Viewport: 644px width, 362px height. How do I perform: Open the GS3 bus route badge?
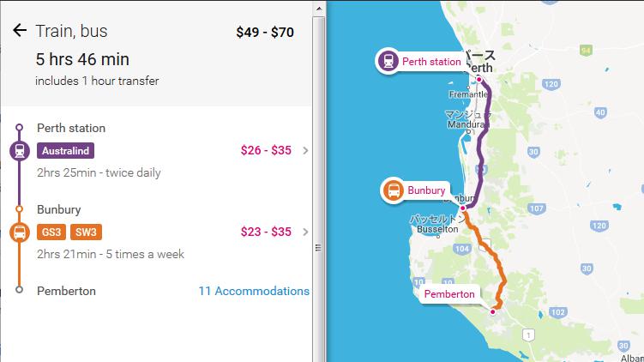51,232
